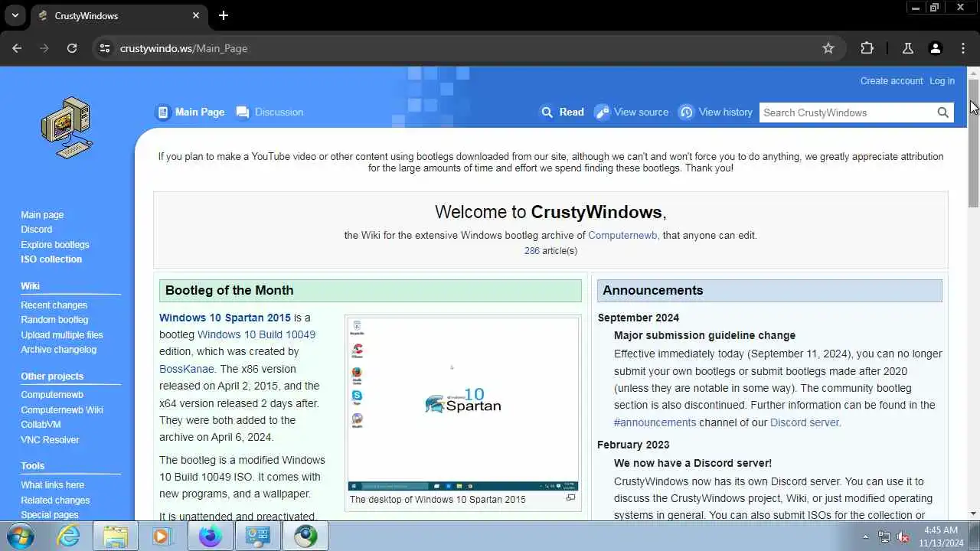Open File Explorer from taskbar
This screenshot has width=980, height=551.
point(116,536)
